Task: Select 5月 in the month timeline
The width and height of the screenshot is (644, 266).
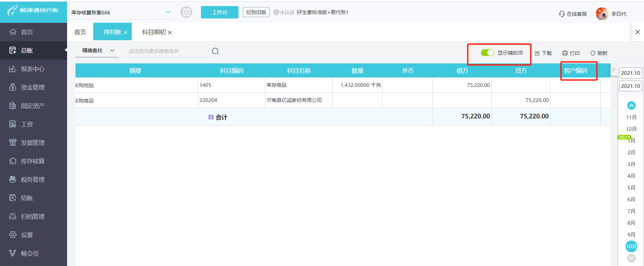Action: click(x=631, y=188)
